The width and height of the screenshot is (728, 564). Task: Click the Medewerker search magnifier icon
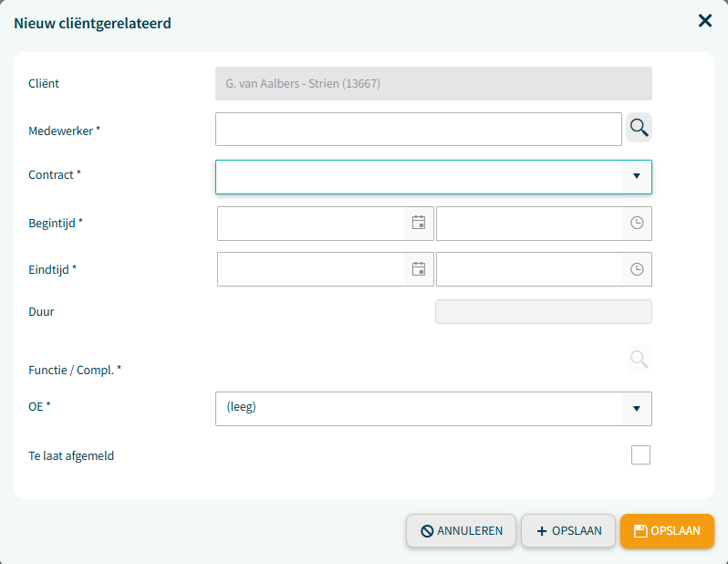point(639,127)
